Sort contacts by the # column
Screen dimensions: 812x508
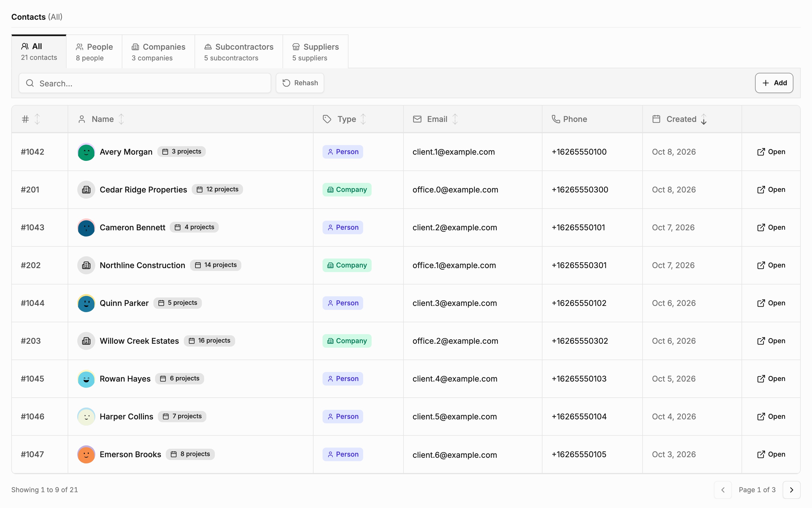(37, 119)
